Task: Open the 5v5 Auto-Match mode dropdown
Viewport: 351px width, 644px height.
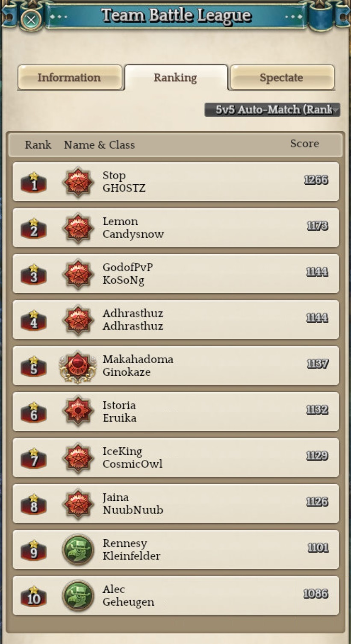Action: point(272,110)
